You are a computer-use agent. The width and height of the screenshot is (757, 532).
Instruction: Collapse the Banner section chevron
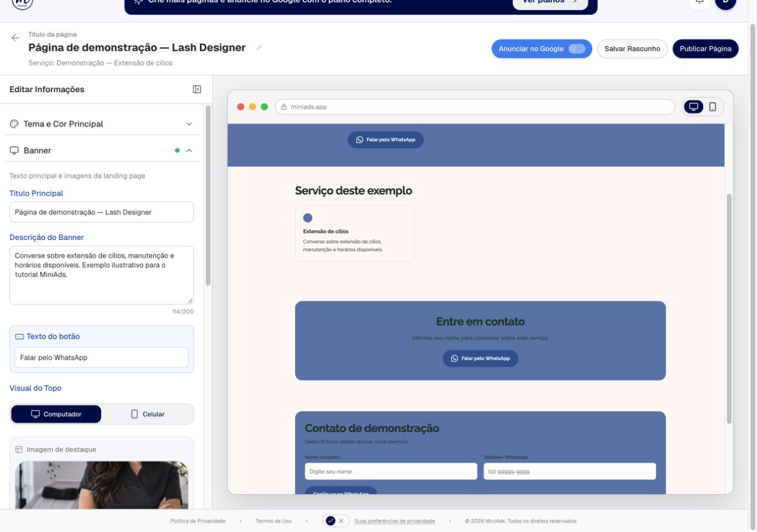189,151
